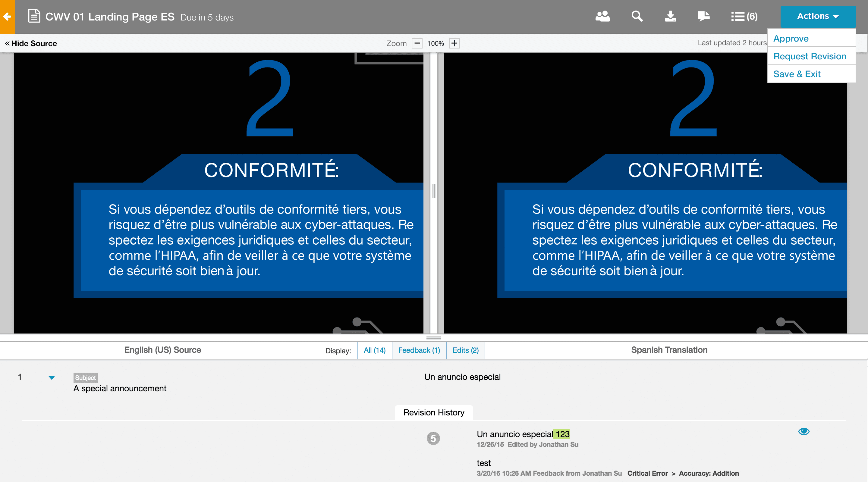Select Approve from Actions menu
Viewport: 868px width, 482px height.
791,38
